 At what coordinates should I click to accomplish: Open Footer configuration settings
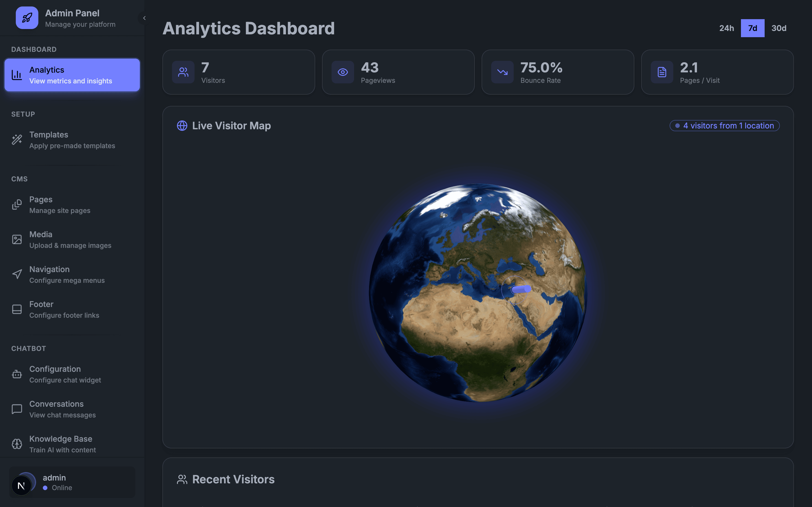click(41, 309)
